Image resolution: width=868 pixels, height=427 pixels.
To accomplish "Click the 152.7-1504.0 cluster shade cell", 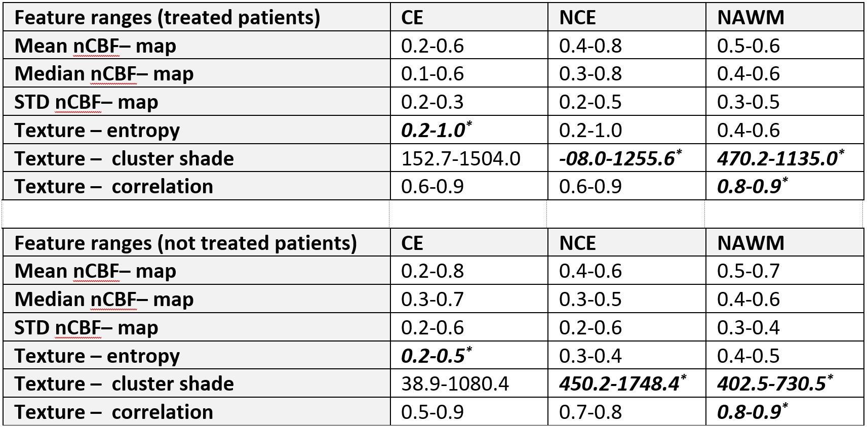I will click(460, 159).
